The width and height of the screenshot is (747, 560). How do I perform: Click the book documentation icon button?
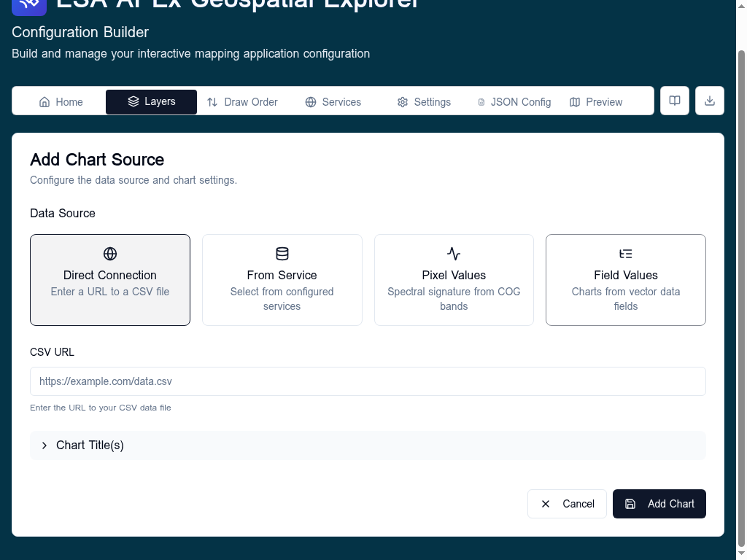[674, 101]
